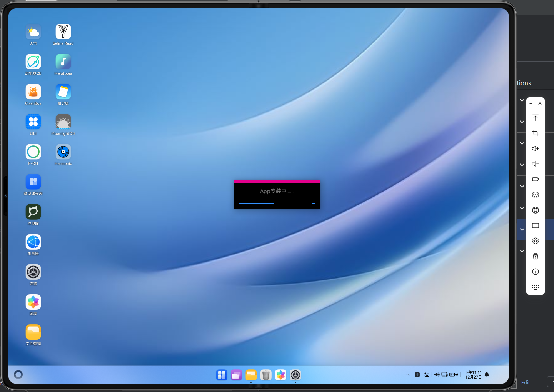
Task: Open the trash bin in the dock
Action: pyautogui.click(x=266, y=375)
